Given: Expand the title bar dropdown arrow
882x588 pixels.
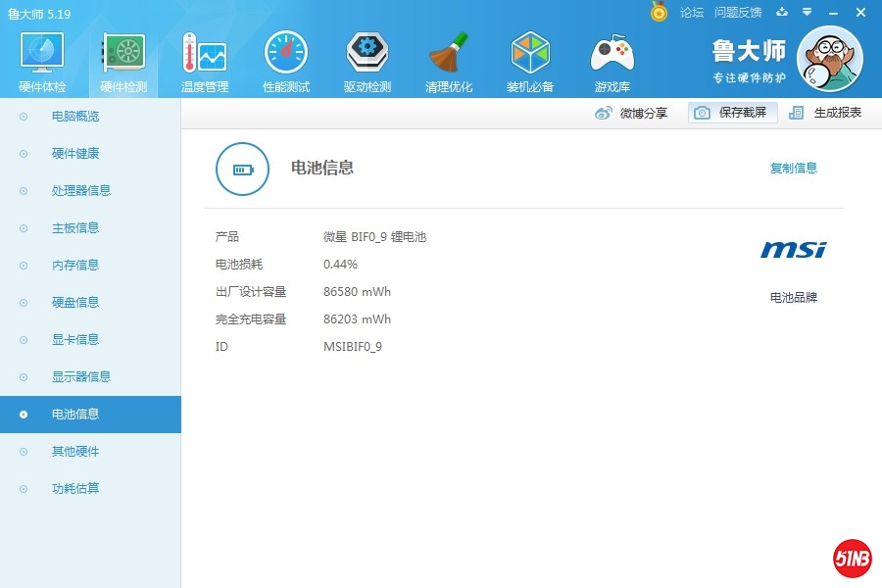Looking at the screenshot, I should (x=806, y=13).
